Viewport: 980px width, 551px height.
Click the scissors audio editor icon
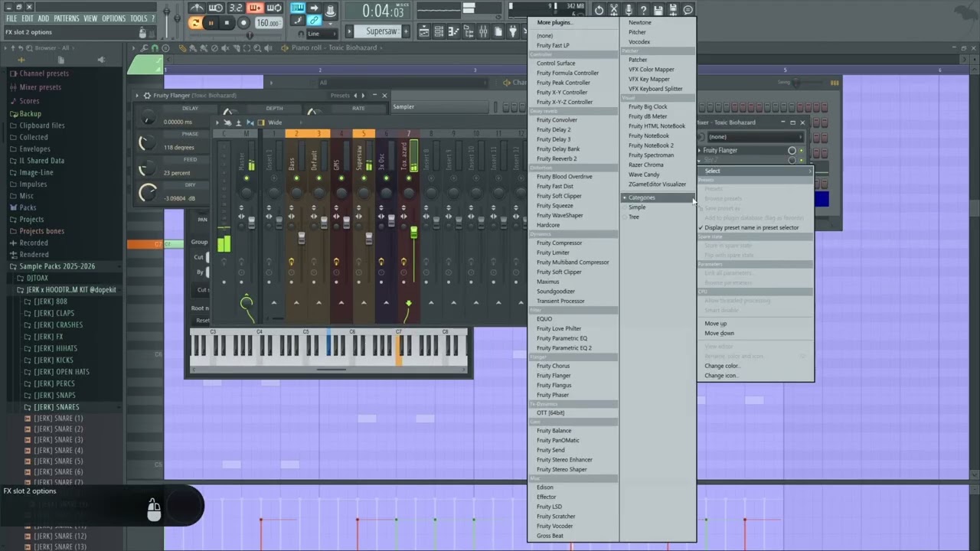[613, 10]
